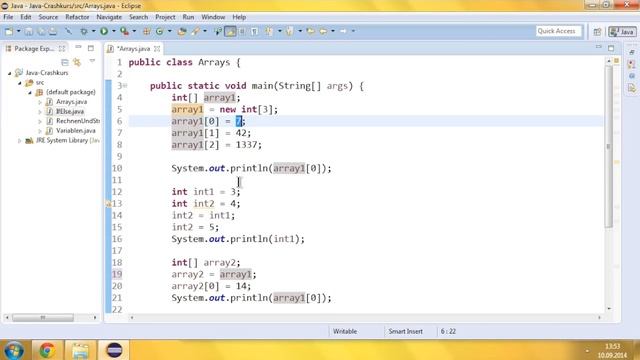
Task: Open the Refactor menu
Action: (77, 17)
